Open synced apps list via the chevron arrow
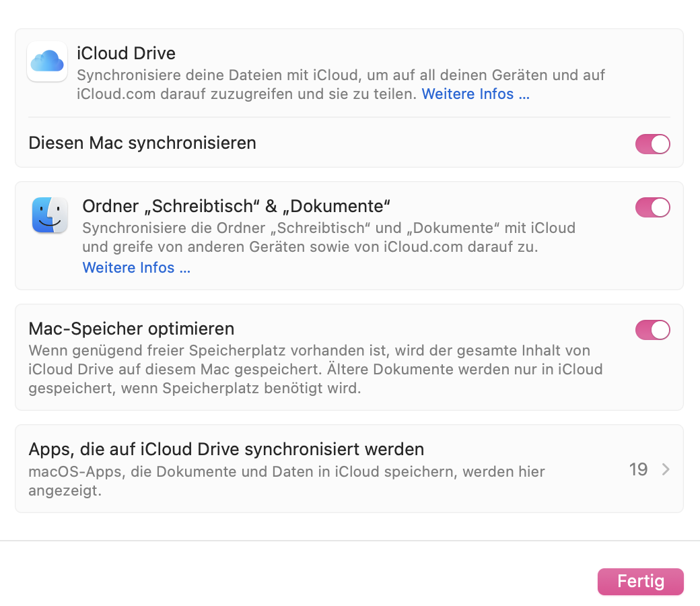 click(666, 469)
